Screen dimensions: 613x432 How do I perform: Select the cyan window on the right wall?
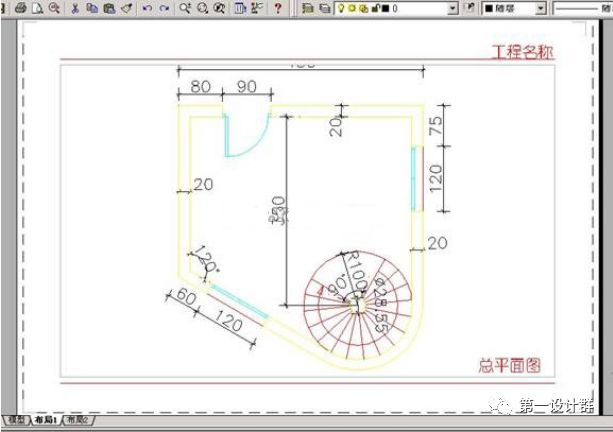[414, 179]
